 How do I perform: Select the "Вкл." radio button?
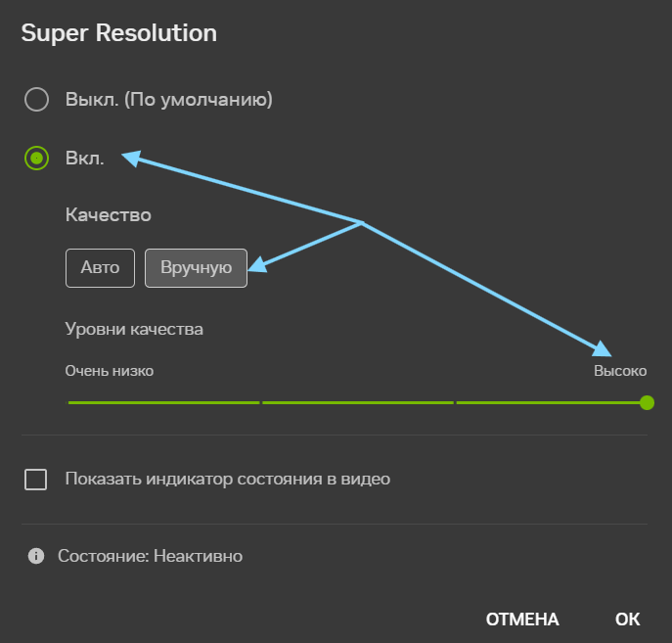[x=36, y=158]
